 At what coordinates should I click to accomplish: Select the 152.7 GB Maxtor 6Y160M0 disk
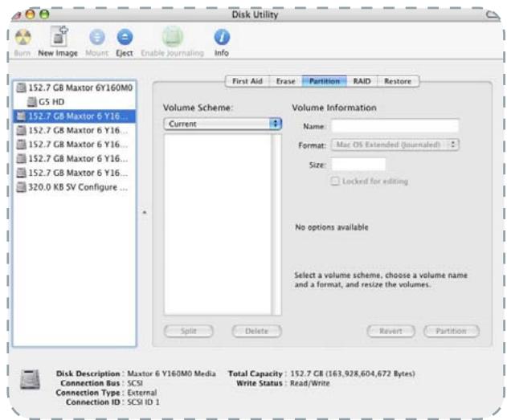[75, 88]
